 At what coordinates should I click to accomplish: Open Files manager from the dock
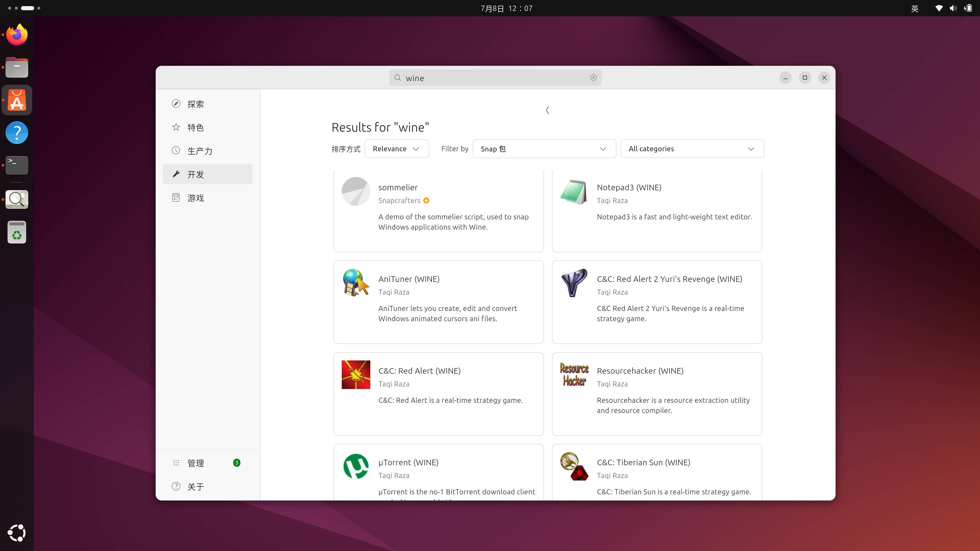17,67
